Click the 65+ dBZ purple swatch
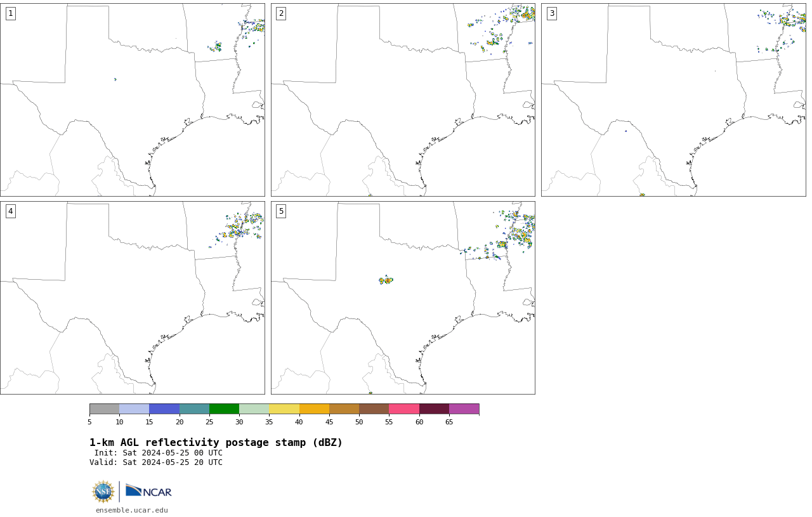This screenshot has width=812, height=517. (464, 409)
